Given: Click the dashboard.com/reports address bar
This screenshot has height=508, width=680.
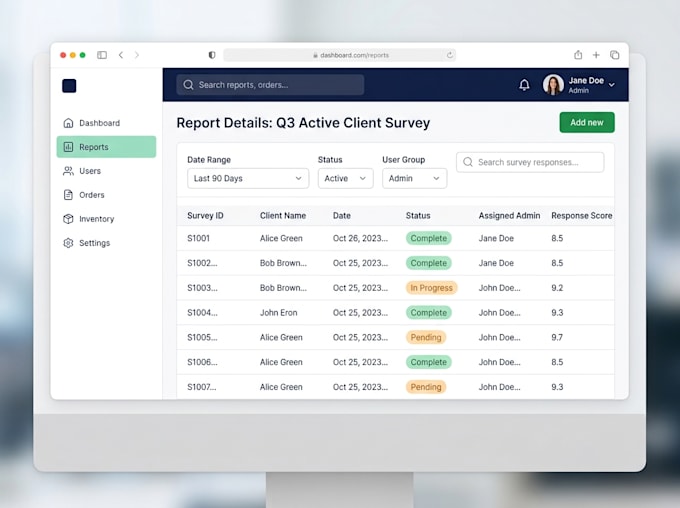Looking at the screenshot, I should coord(339,55).
